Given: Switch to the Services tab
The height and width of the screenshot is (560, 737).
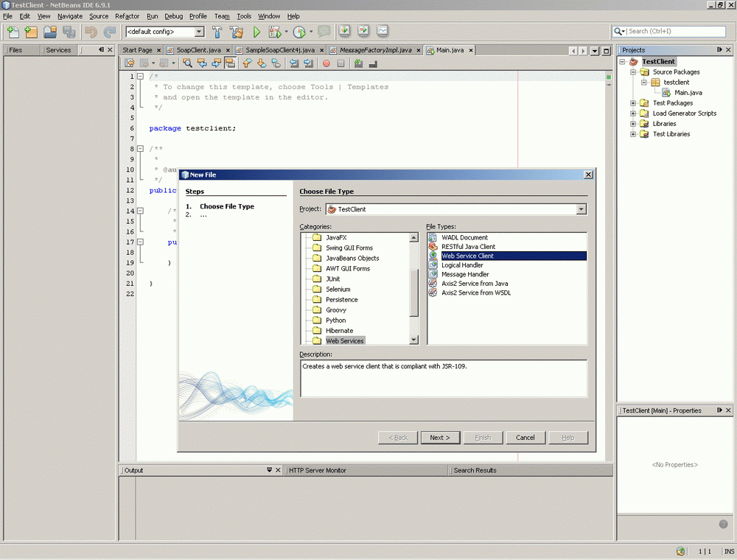Looking at the screenshot, I should (x=58, y=50).
